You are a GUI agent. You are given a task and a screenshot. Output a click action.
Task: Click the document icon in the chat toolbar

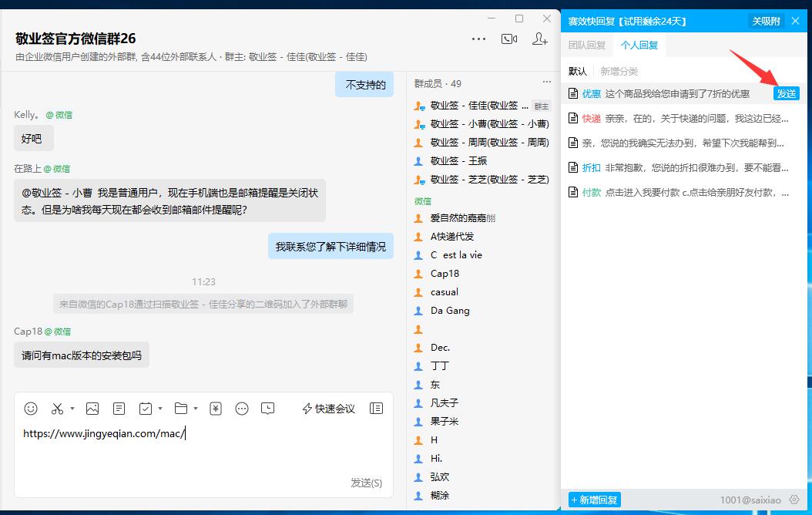[x=119, y=409]
